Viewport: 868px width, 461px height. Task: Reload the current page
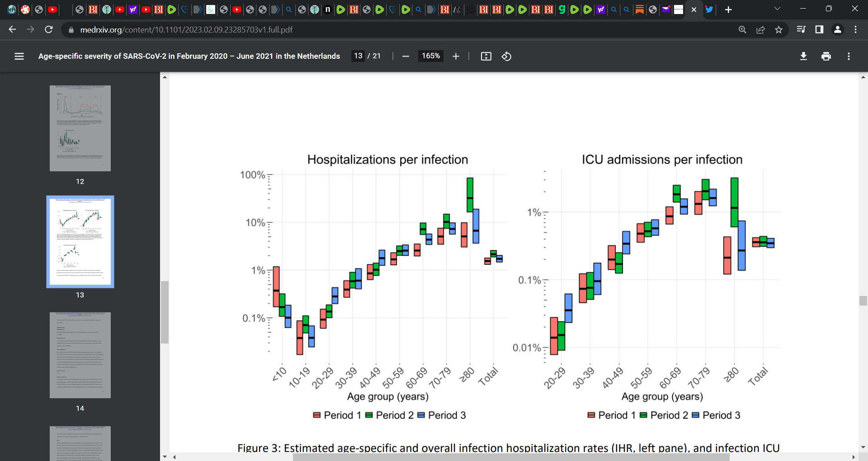49,29
